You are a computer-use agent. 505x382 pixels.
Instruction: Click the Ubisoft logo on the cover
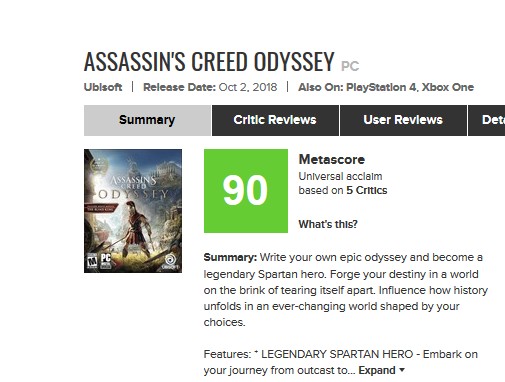tap(170, 262)
